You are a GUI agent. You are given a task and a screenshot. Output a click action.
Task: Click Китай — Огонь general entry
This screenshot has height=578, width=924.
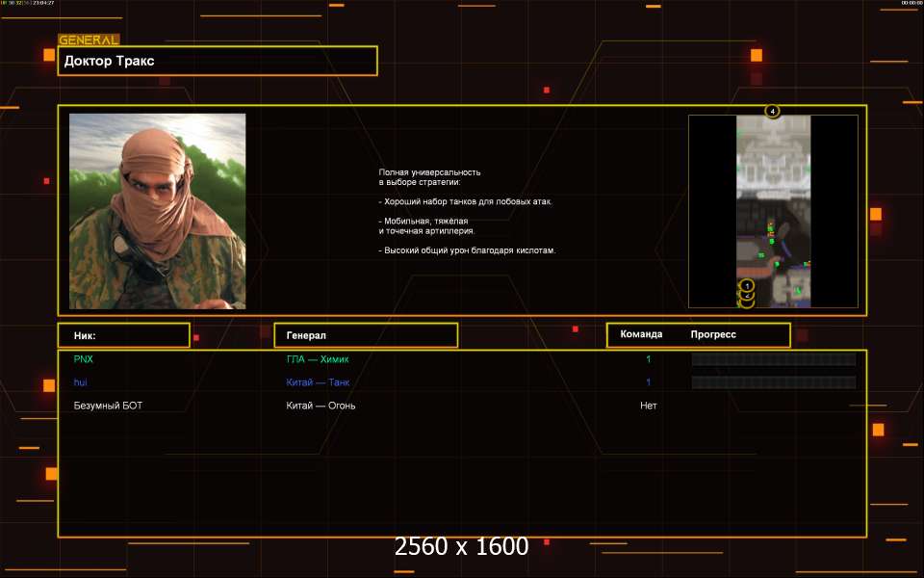click(x=321, y=406)
